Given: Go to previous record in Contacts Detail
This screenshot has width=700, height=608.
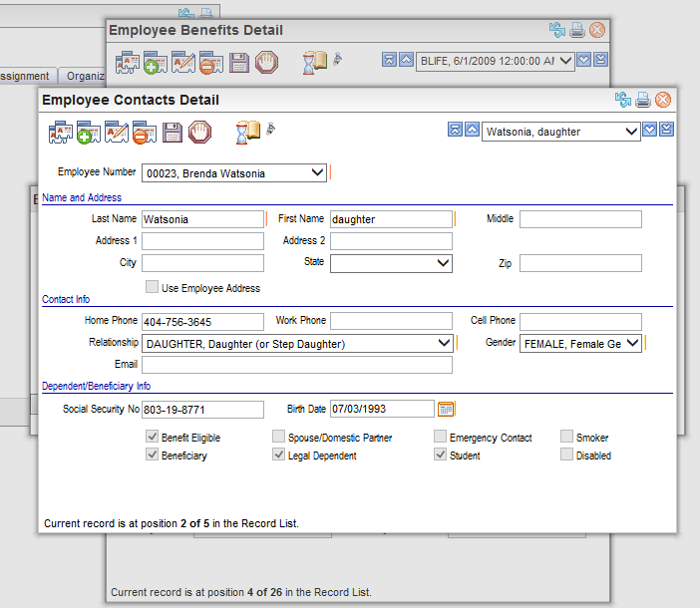Looking at the screenshot, I should 472,130.
